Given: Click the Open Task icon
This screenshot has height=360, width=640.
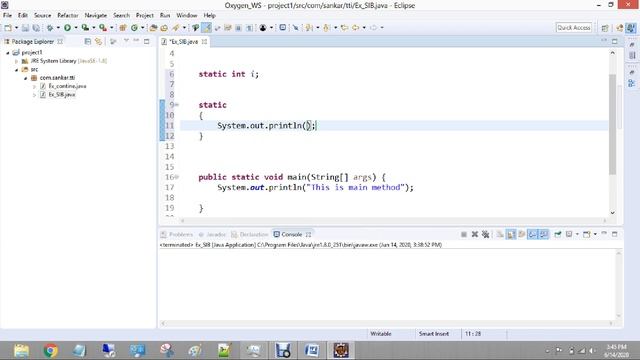Looking at the screenshot, I should tap(164, 28).
